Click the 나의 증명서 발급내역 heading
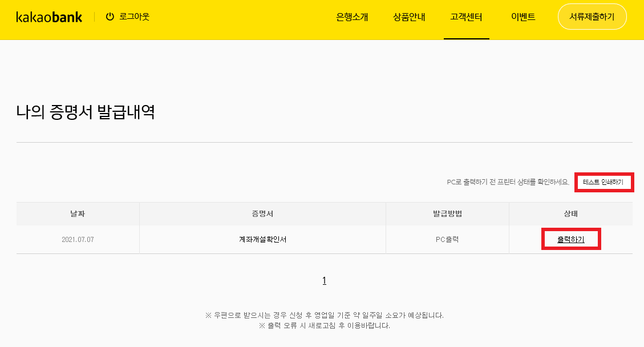The height and width of the screenshot is (347, 644). [86, 112]
